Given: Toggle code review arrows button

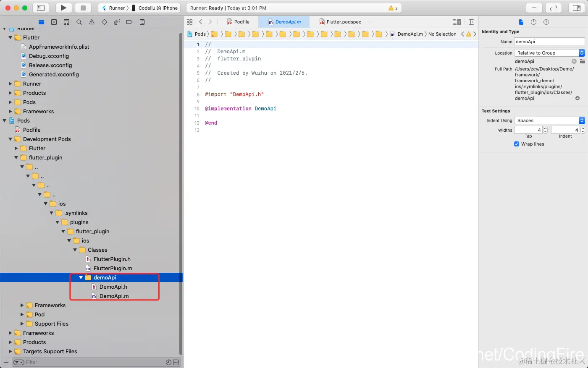Looking at the screenshot, I should coord(554,8).
